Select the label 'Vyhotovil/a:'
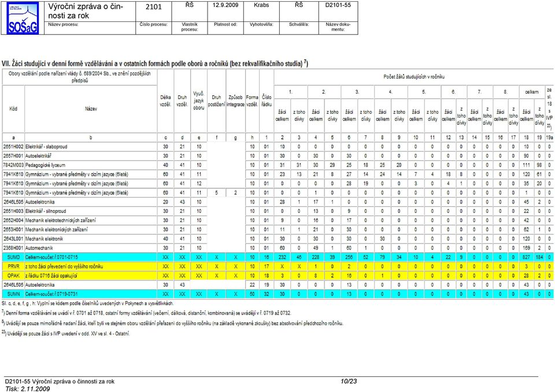Viewport: 555px width, 392px height. click(x=261, y=24)
